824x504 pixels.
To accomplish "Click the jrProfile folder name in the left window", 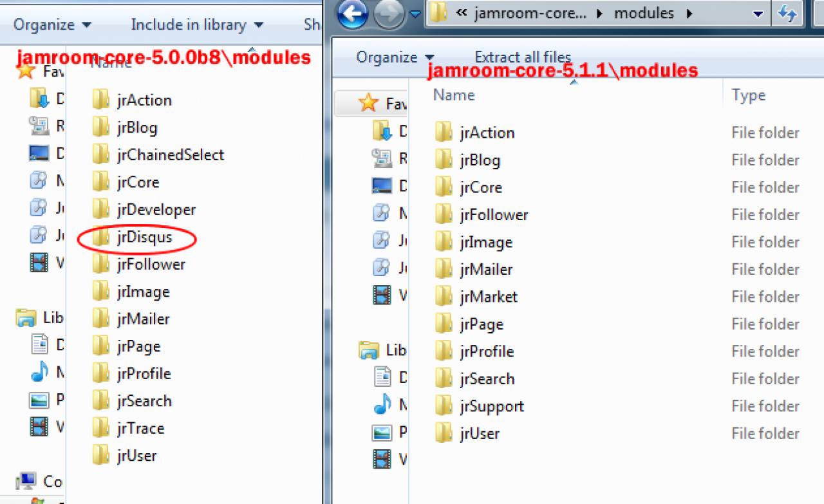I will pyautogui.click(x=144, y=373).
